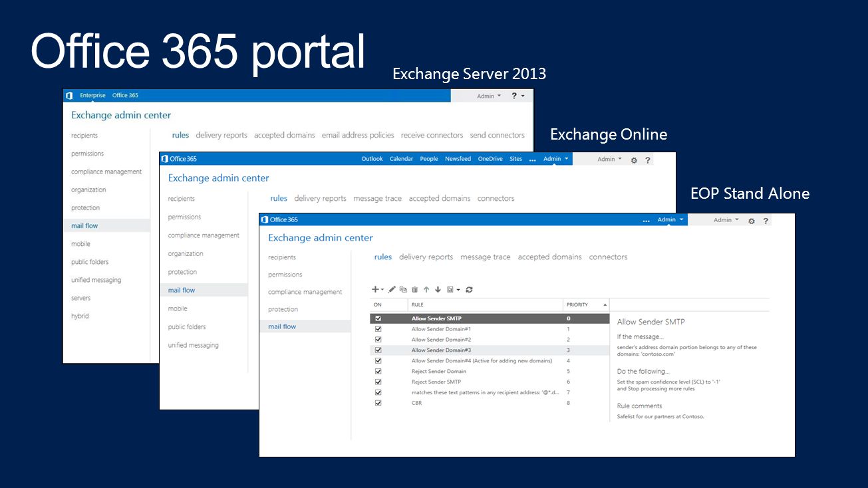Disable the Reject Sender SMTP rule
Screen dimensions: 868x488
[x=378, y=382]
